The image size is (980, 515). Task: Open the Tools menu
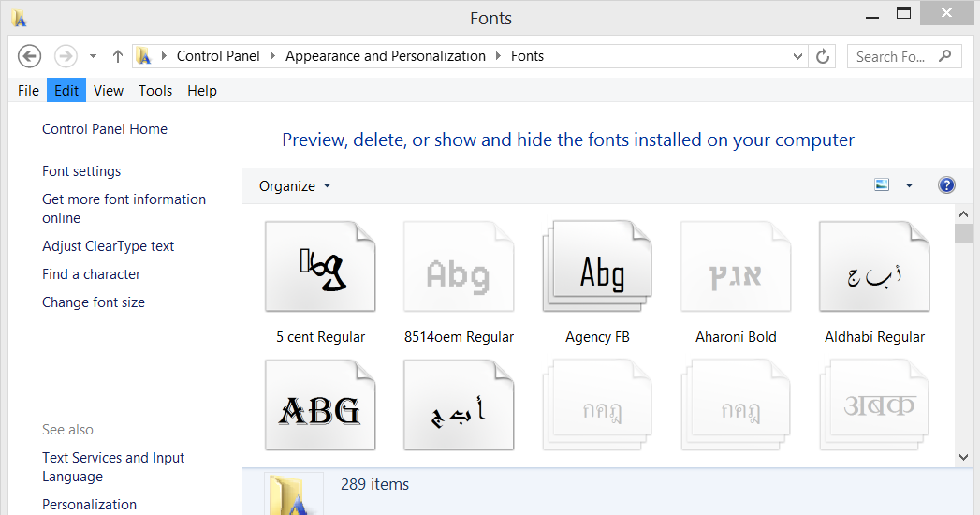pos(155,91)
